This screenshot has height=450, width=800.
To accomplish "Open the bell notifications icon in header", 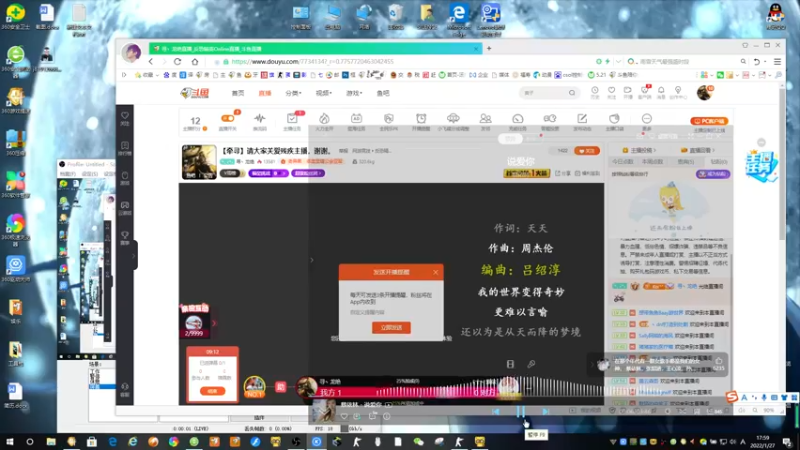I will click(661, 90).
